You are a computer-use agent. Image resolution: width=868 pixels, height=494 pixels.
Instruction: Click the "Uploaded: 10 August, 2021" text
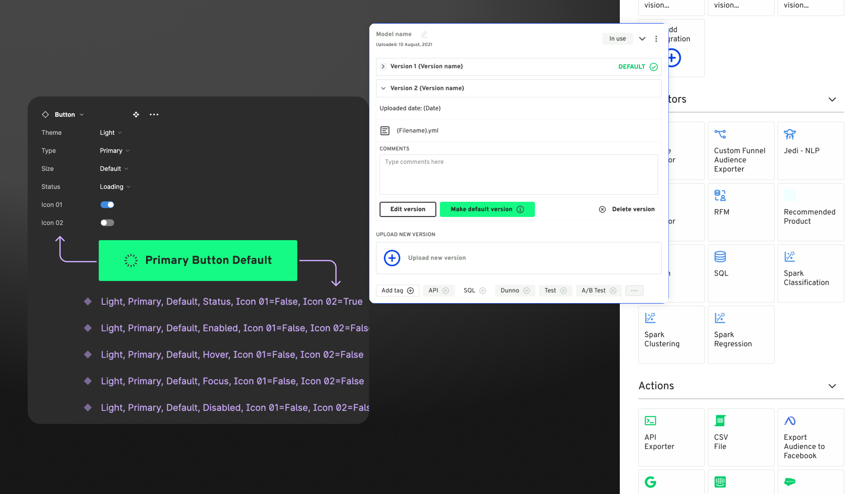[404, 44]
